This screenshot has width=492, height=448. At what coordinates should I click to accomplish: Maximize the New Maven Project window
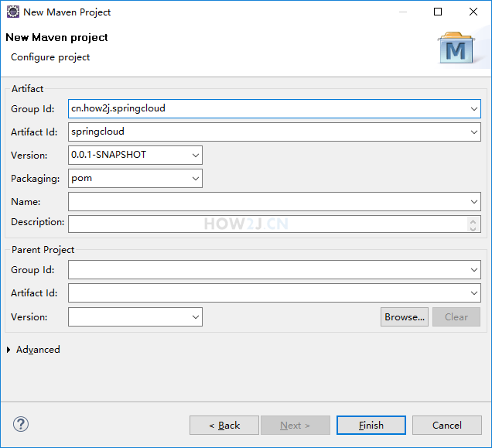pos(438,12)
